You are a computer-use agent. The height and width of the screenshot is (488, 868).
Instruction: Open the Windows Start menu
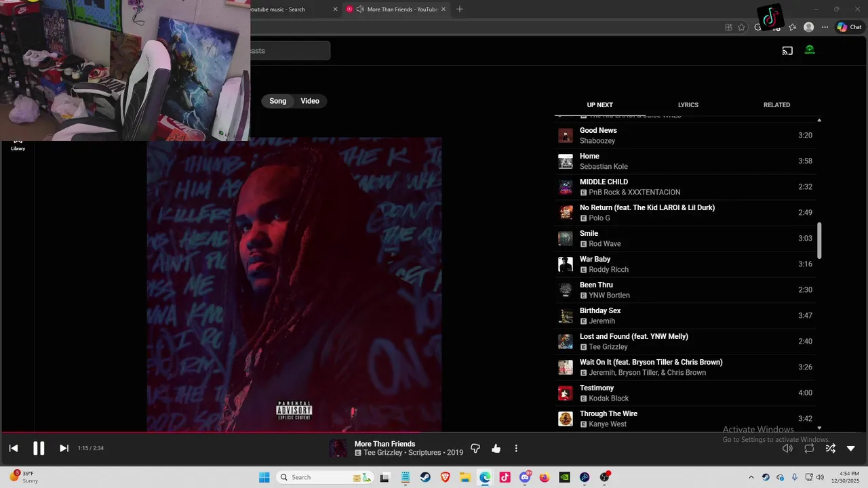(x=264, y=477)
